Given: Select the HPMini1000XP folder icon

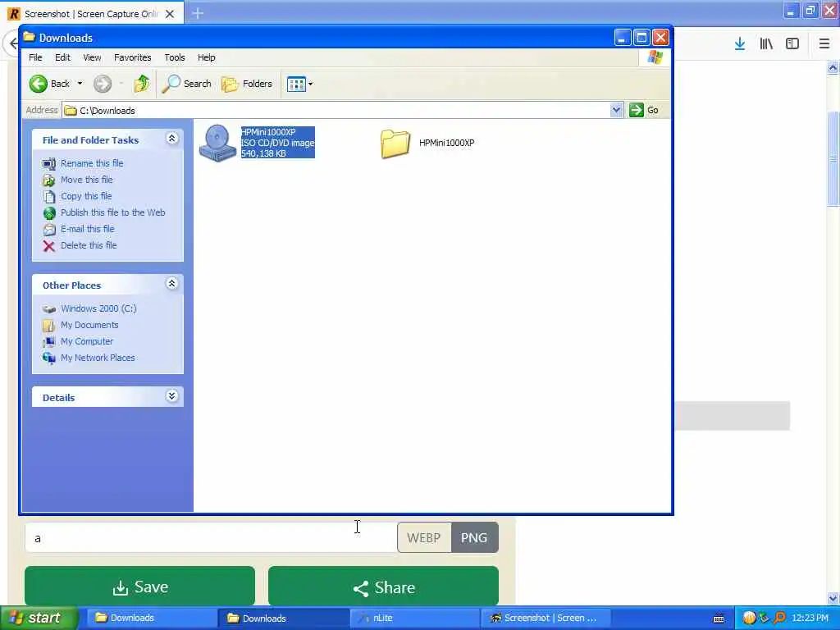Looking at the screenshot, I should [395, 143].
